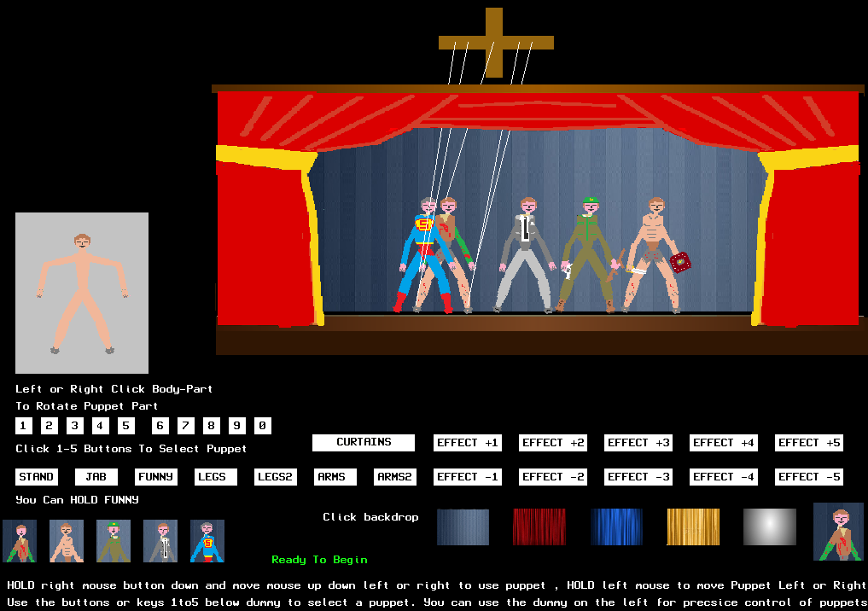This screenshot has width=868, height=611.
Task: Activate EFFECT +3
Action: click(638, 443)
